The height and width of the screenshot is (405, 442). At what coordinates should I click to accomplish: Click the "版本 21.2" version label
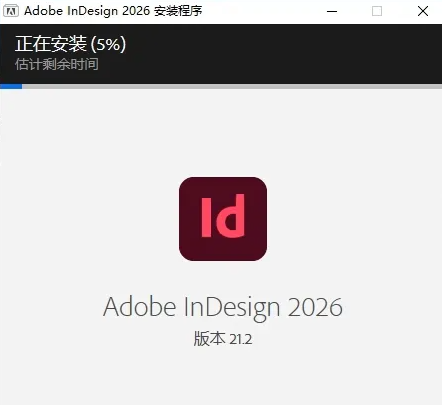(223, 339)
